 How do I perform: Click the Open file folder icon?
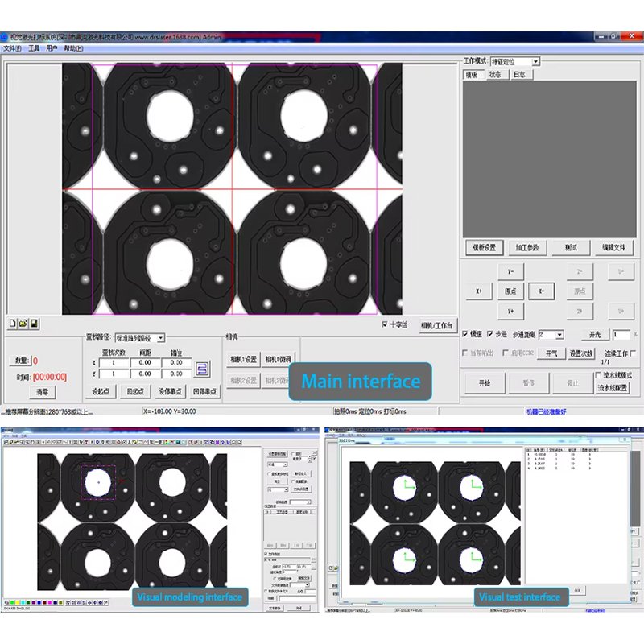pyautogui.click(x=23, y=324)
